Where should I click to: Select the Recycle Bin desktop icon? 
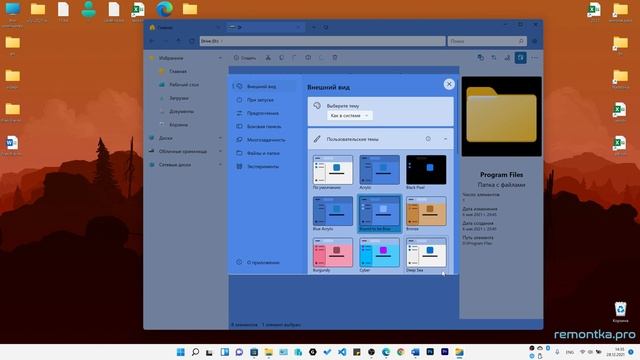click(620, 312)
